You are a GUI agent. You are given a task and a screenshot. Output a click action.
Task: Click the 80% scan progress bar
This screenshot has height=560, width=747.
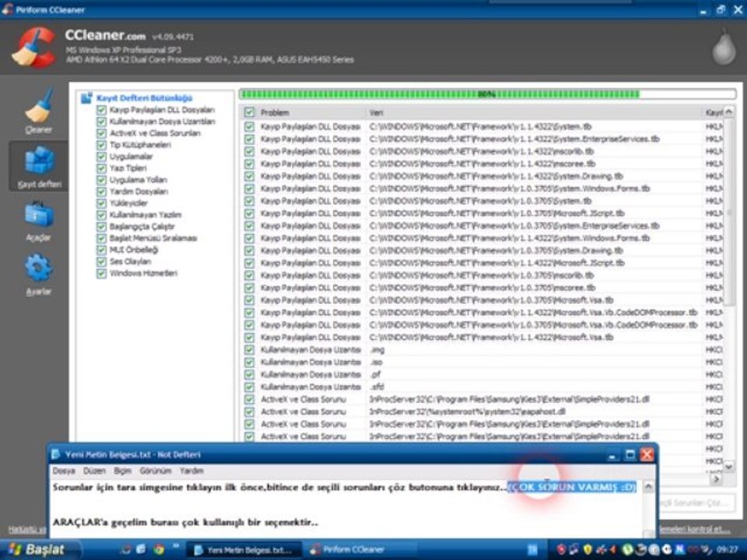488,94
